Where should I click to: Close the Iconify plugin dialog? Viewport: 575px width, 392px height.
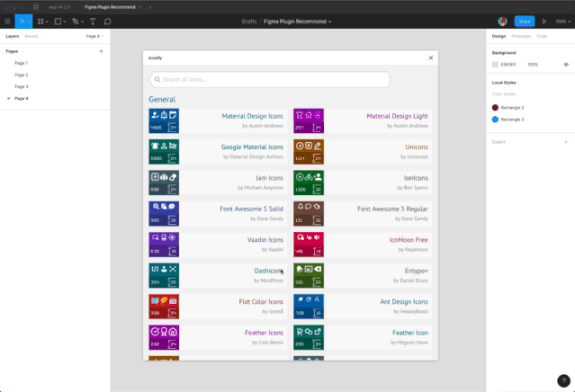point(431,58)
